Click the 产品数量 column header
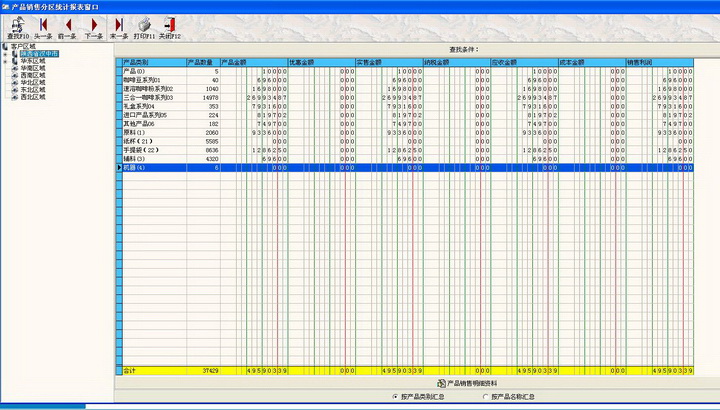The image size is (720, 410). (x=202, y=62)
